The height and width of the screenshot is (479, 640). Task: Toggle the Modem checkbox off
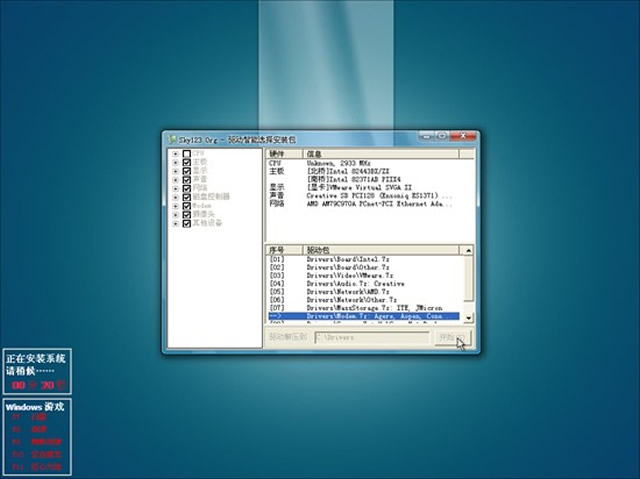187,205
